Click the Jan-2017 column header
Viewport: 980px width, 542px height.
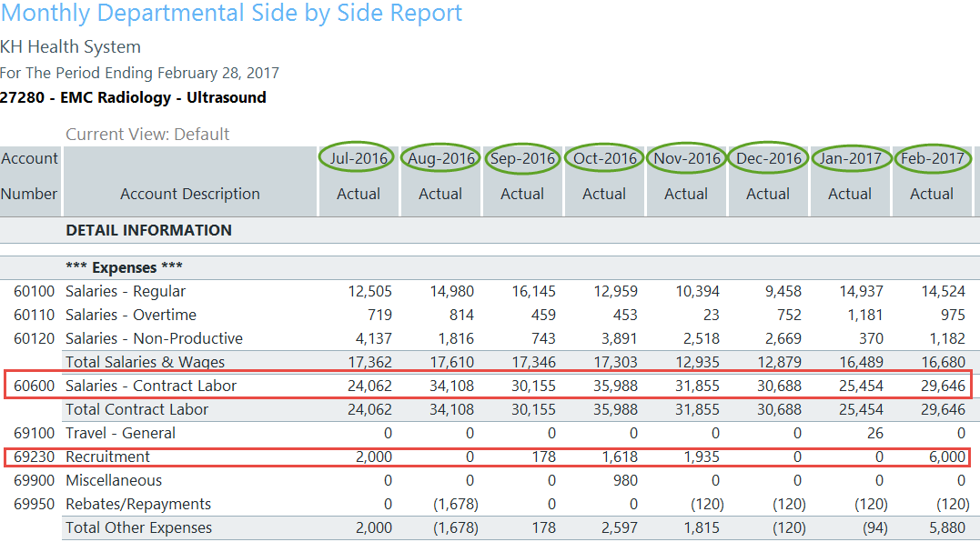[850, 158]
